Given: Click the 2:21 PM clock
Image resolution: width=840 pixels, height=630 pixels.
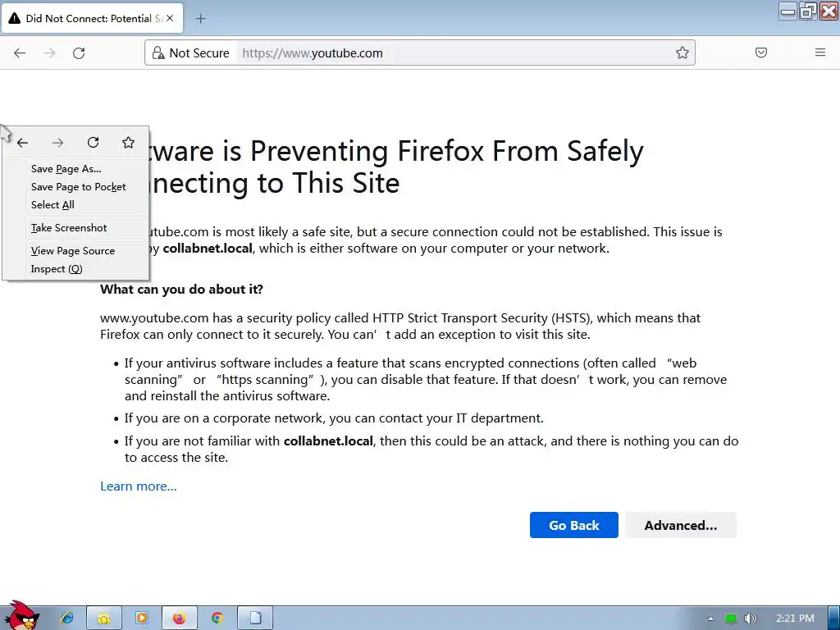Looking at the screenshot, I should [x=795, y=619].
